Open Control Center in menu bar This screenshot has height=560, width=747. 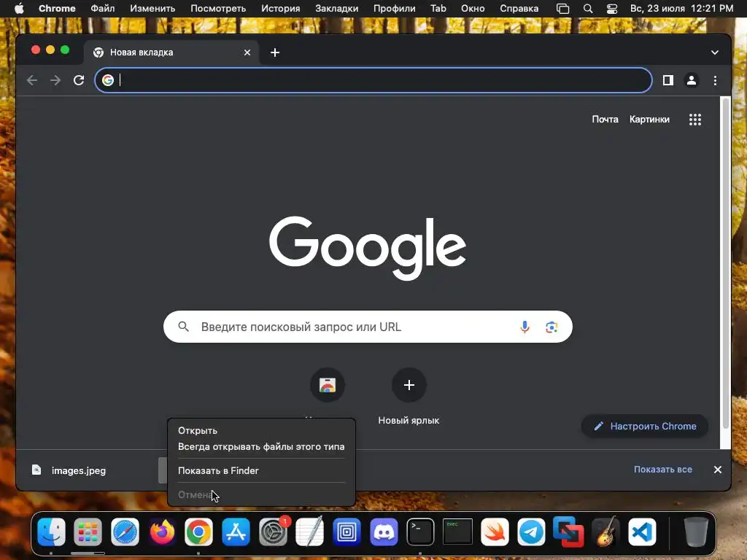(x=612, y=9)
